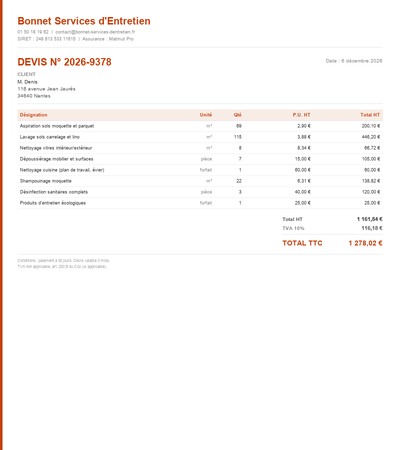Click the Qté column header

coord(237,115)
